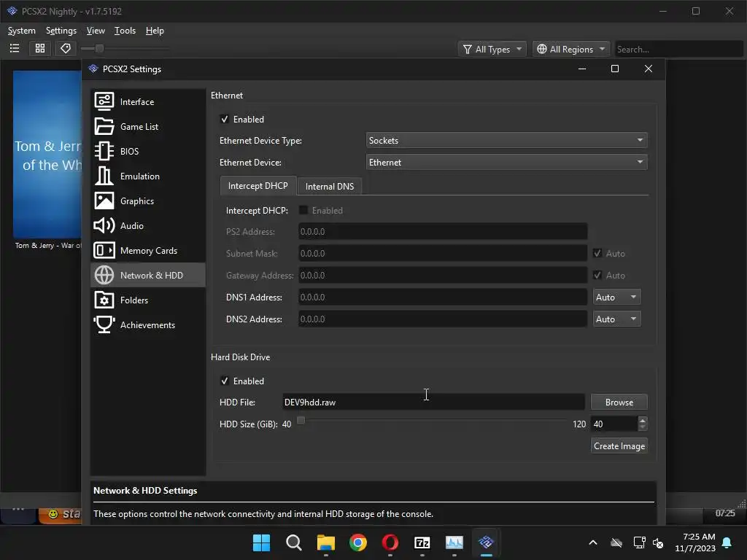The width and height of the screenshot is (747, 560).
Task: Open the Graphics settings category
Action: coord(147,201)
